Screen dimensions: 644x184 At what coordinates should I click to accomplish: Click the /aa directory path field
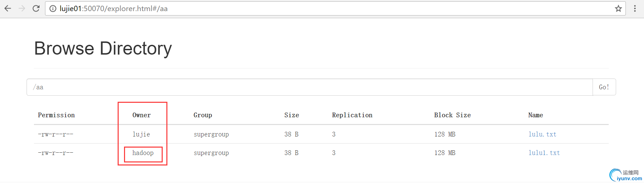[x=310, y=87]
